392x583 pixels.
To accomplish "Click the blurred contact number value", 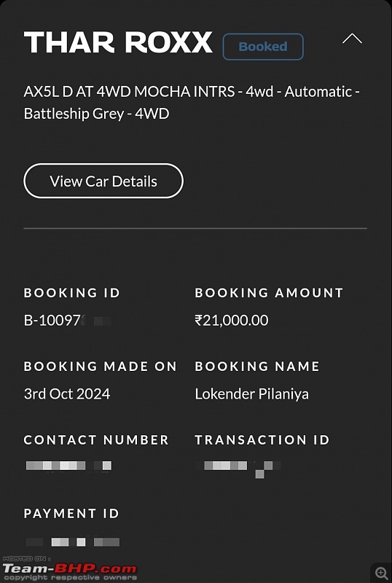I will click(68, 466).
